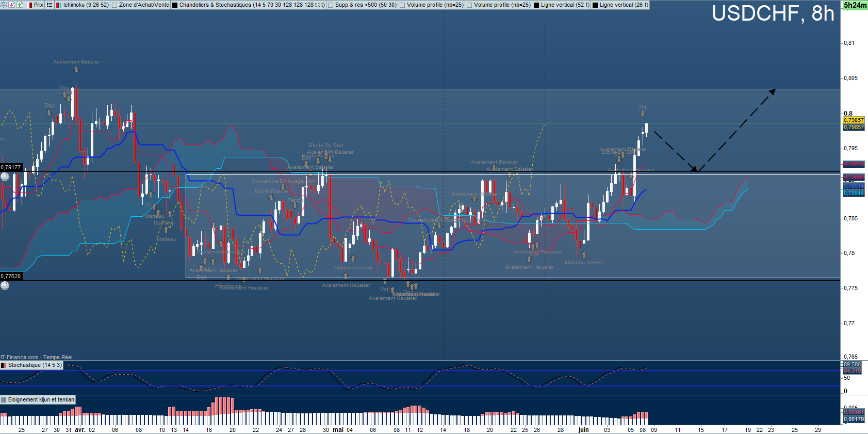
Task: Click the 5h24m countdown timer
Action: 855,5
